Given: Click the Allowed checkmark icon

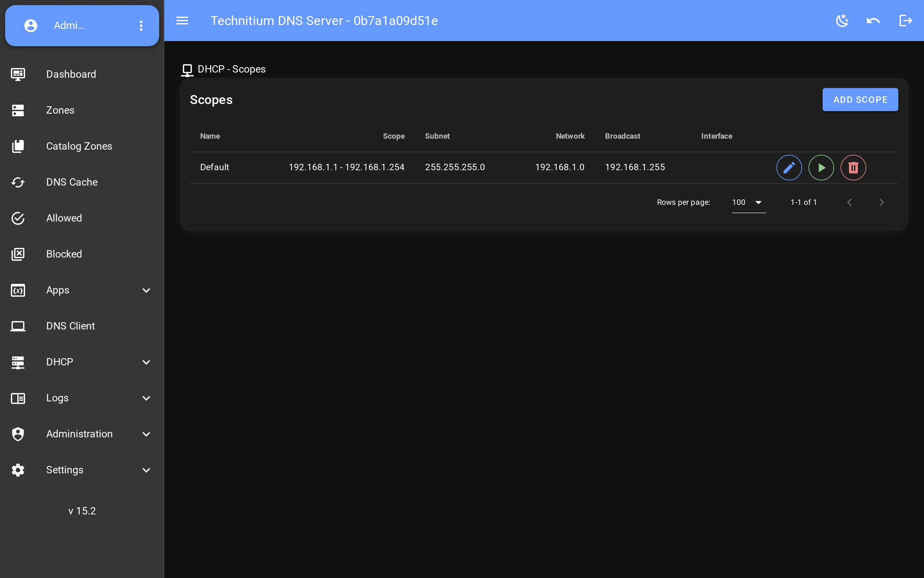Looking at the screenshot, I should tap(18, 218).
